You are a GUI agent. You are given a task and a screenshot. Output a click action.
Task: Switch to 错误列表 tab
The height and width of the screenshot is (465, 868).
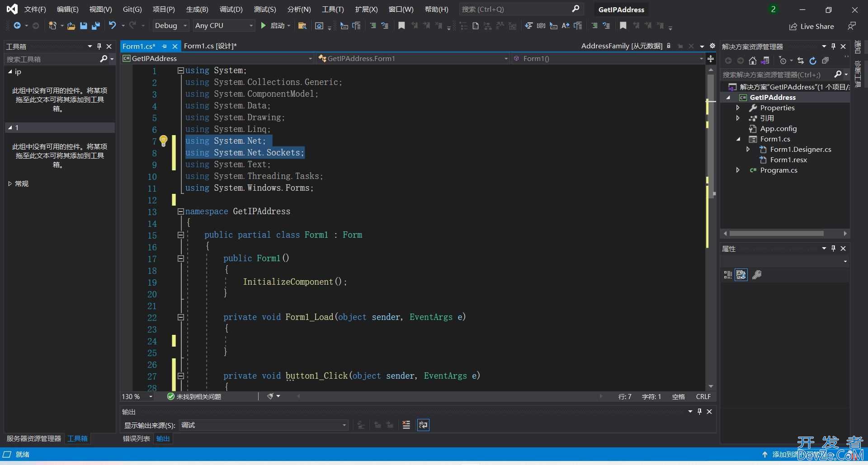[136, 438]
